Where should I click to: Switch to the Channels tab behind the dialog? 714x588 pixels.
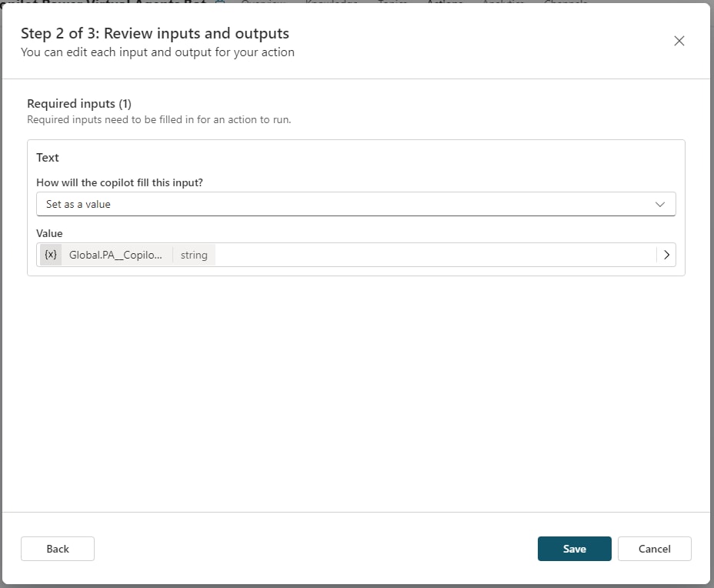pyautogui.click(x=566, y=2)
